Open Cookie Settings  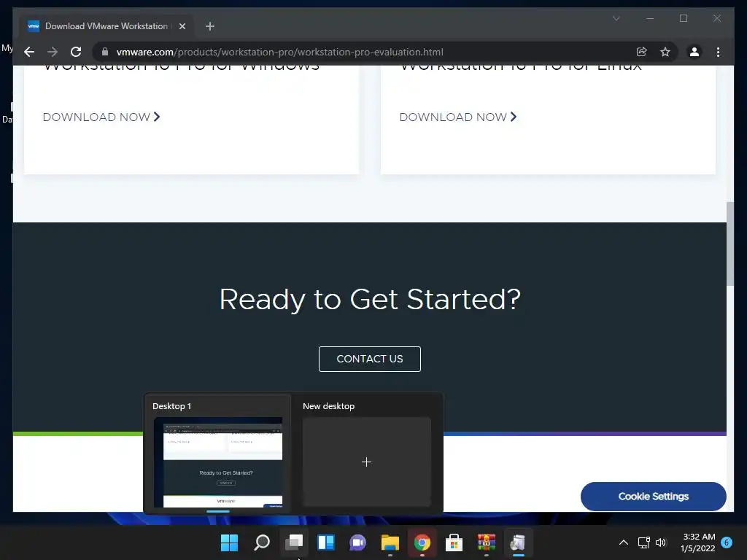pyautogui.click(x=653, y=496)
